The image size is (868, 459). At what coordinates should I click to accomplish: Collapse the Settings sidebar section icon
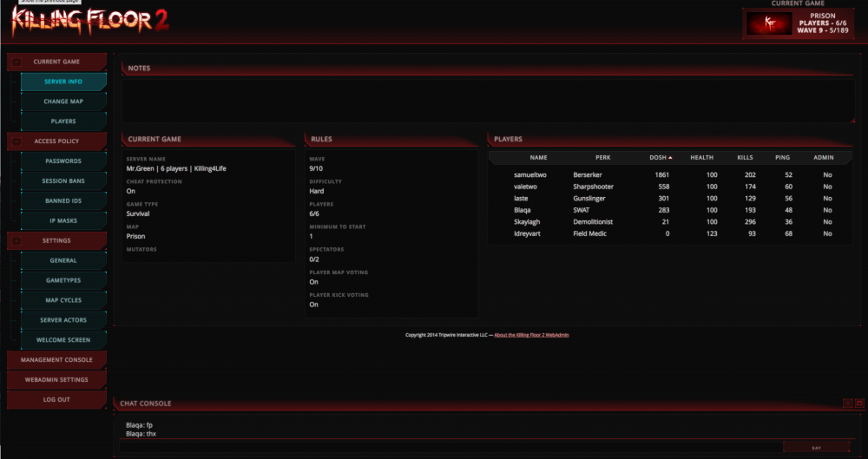16,241
